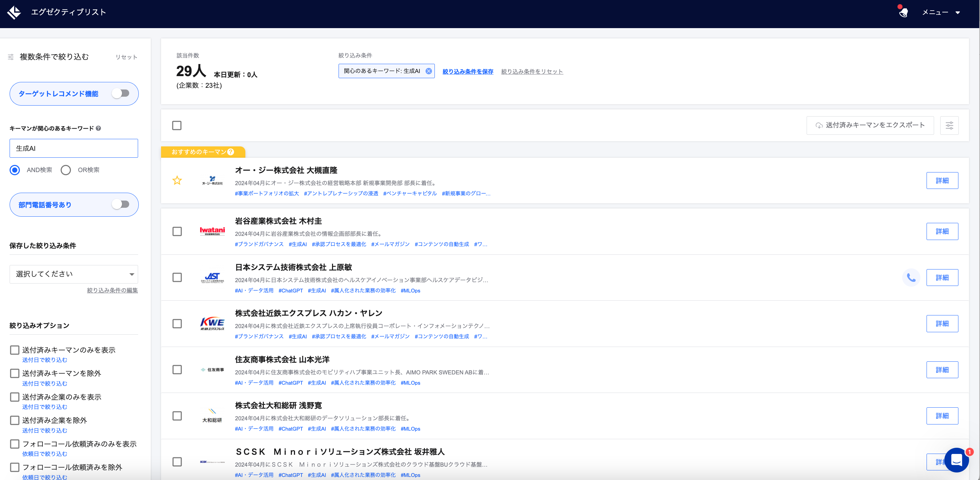This screenshot has height=480, width=980.
Task: Click the app logo in header
Action: (x=14, y=12)
